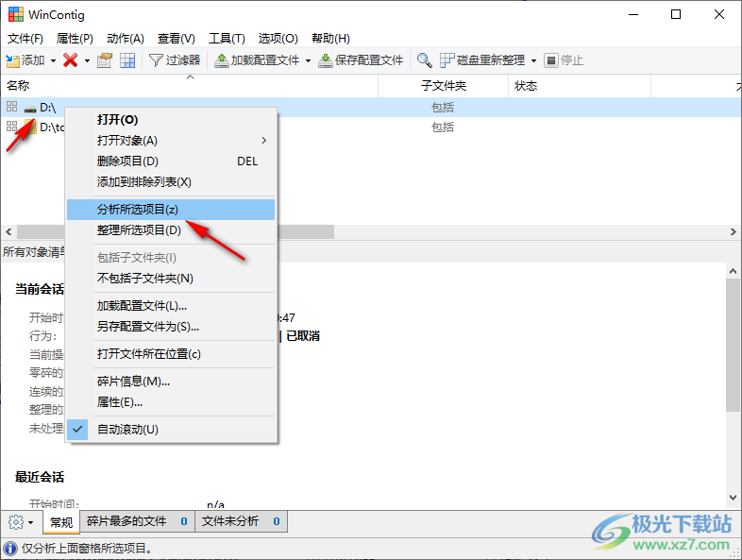Click the vertical scrollbar thumb in session pane
Screen dimensions: 742x560
click(x=733, y=345)
